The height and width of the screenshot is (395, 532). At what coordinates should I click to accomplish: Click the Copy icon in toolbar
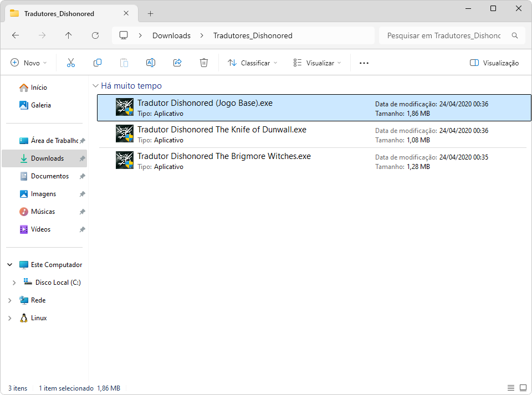pos(98,63)
